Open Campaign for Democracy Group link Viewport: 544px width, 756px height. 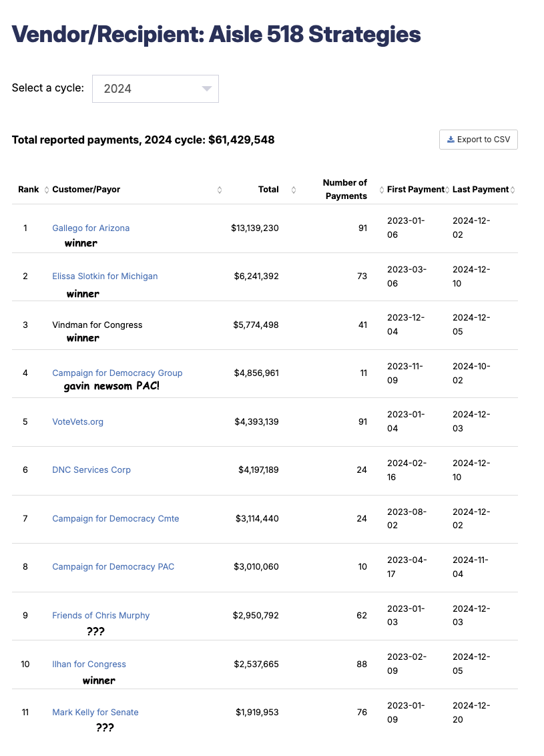(x=117, y=373)
